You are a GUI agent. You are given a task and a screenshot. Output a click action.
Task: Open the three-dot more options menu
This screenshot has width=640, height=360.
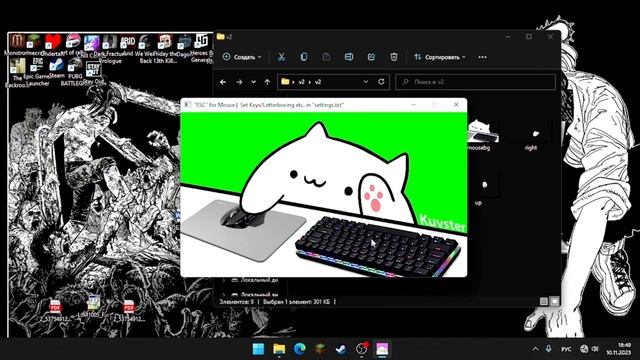tap(482, 57)
